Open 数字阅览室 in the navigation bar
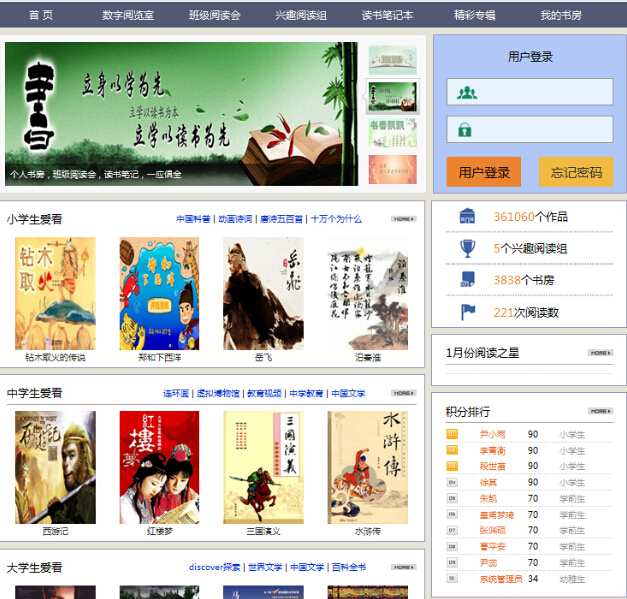The image size is (627, 599). click(128, 15)
